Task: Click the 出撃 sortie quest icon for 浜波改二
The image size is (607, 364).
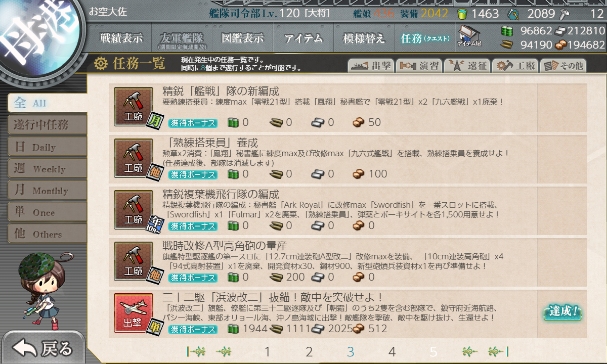Action: [x=134, y=313]
